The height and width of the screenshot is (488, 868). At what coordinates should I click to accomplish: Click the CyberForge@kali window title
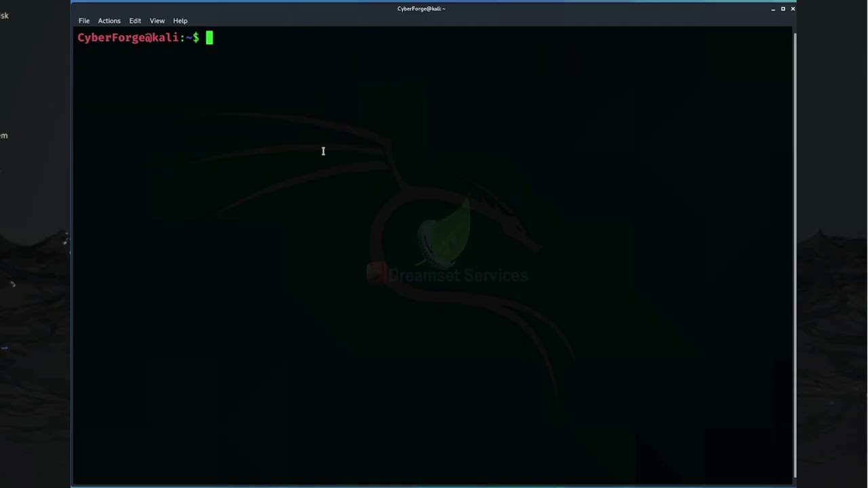(421, 9)
